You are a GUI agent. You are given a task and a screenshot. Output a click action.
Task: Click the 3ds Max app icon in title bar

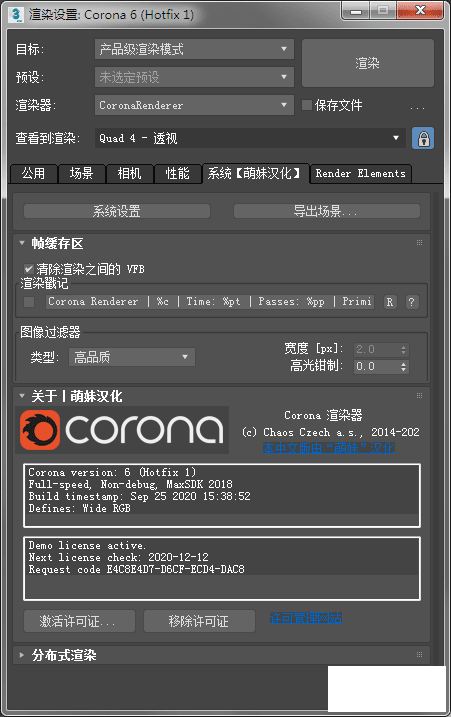pyautogui.click(x=17, y=14)
